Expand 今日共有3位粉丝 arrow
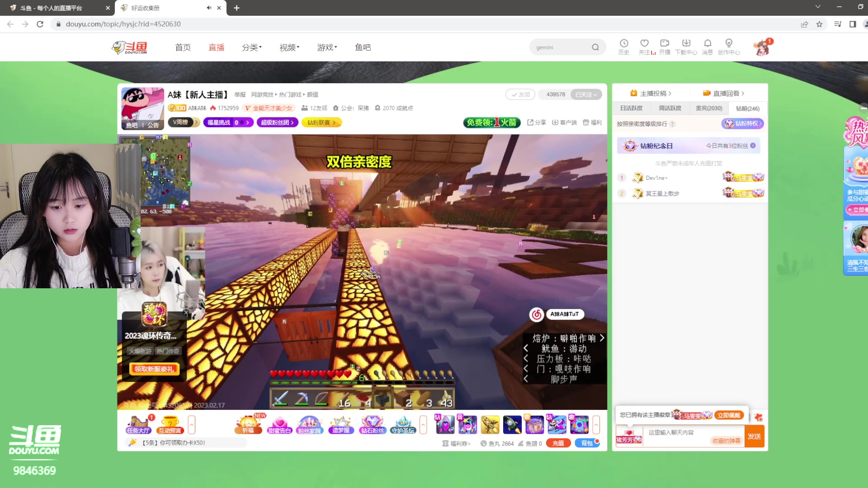Image resolution: width=868 pixels, height=488 pixels. (x=753, y=145)
